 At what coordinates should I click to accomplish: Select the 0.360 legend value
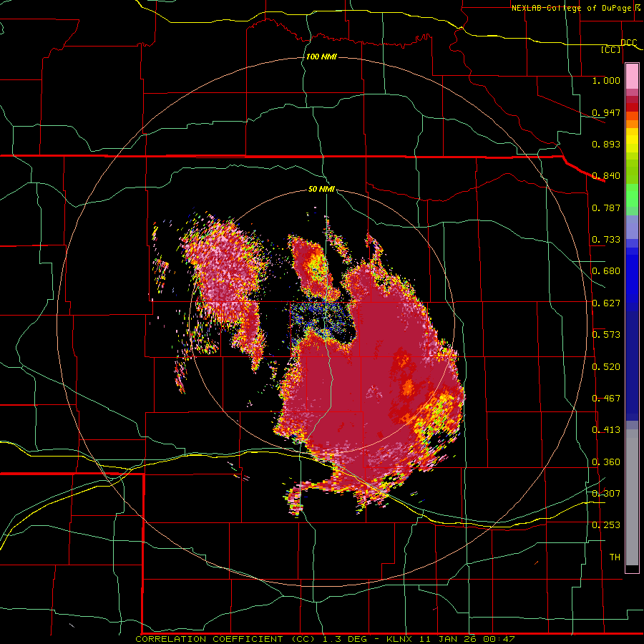606,462
